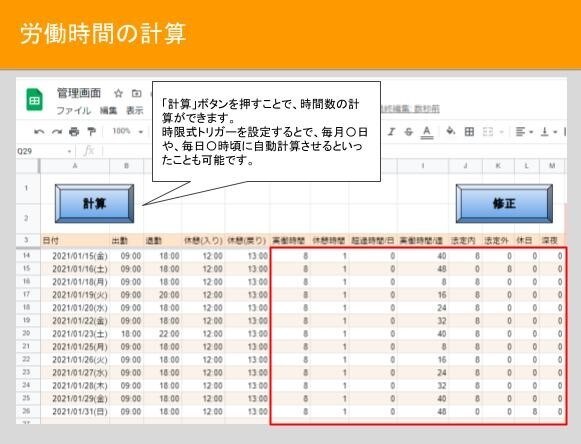Viewport: 581px width, 444px height.
Task: Open the merge cells dropdown arrow
Action: tap(501, 132)
